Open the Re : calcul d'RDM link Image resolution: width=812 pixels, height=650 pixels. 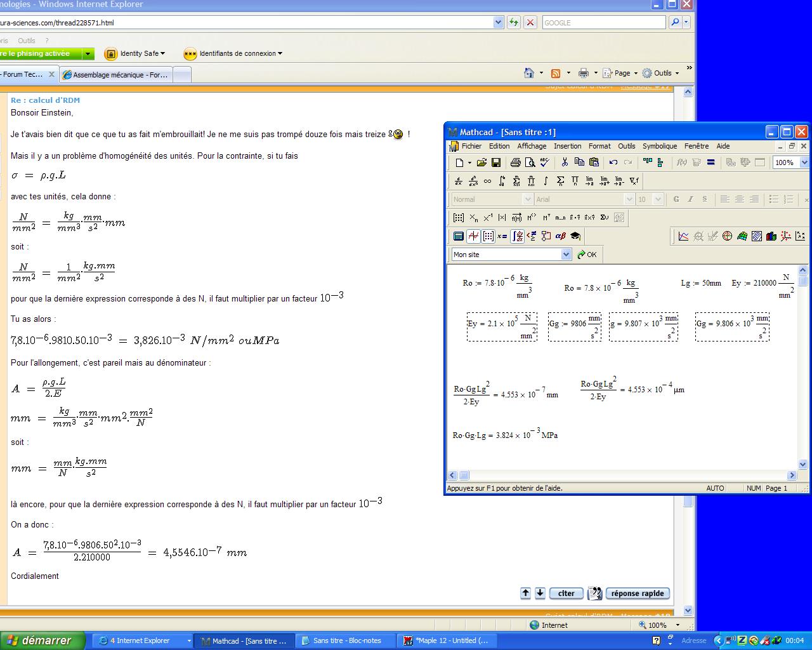(45, 100)
